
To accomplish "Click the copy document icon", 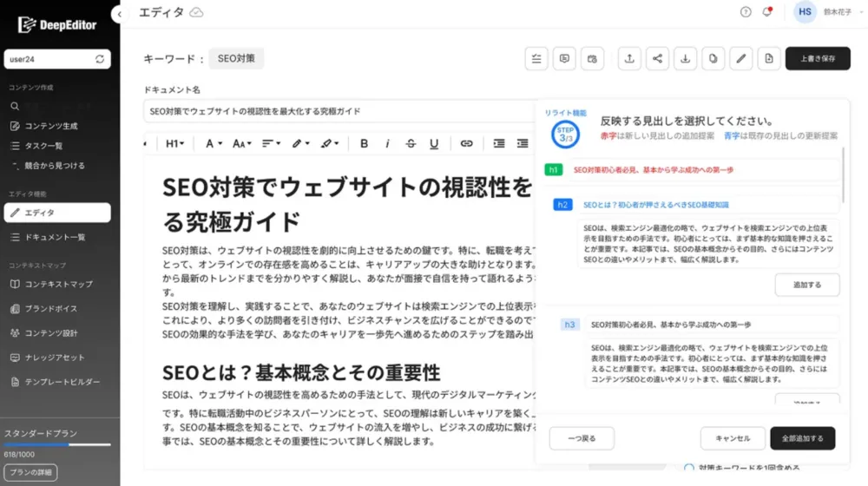I will tap(713, 59).
